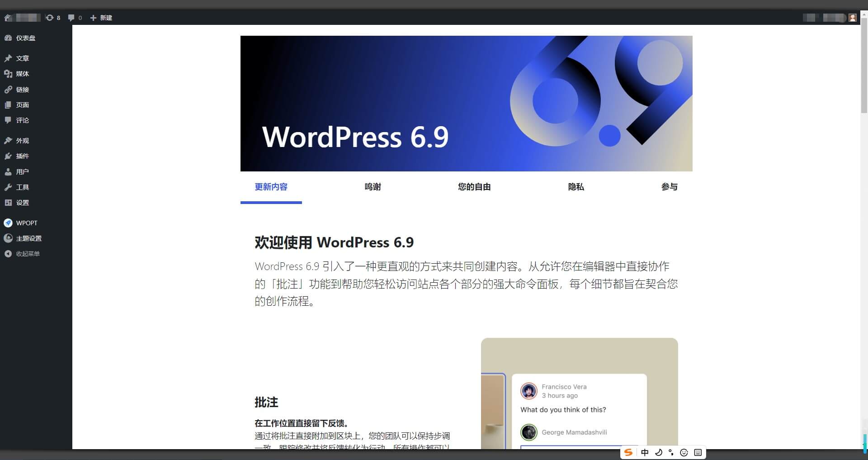
Task: Collapse the sidebar with 收起菜单
Action: (x=28, y=254)
